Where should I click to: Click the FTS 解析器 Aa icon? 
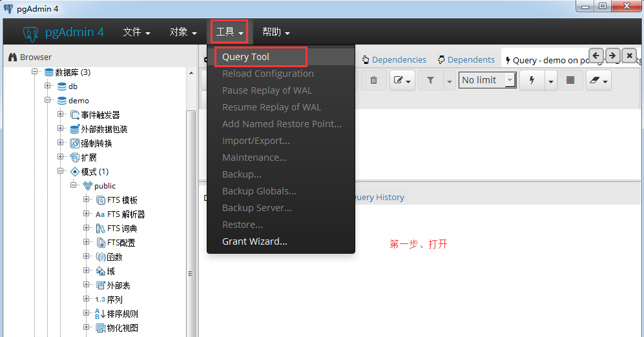click(x=100, y=214)
